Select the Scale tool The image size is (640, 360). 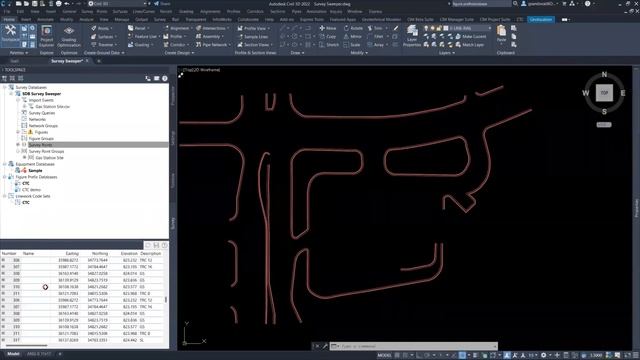tap(352, 44)
